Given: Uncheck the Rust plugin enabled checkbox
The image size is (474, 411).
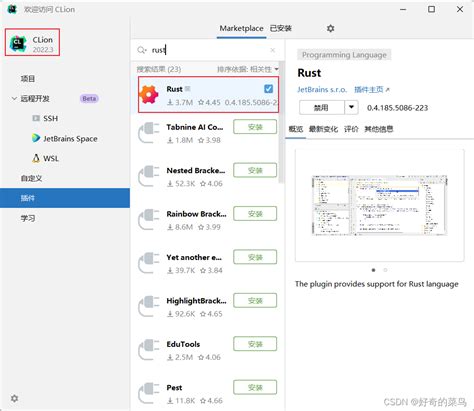Looking at the screenshot, I should pyautogui.click(x=268, y=89).
